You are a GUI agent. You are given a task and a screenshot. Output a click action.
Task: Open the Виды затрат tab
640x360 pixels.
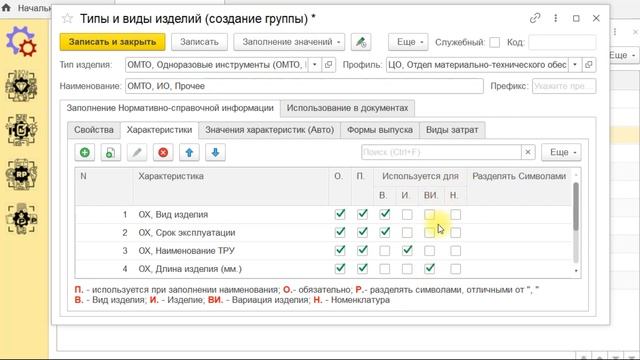point(452,130)
